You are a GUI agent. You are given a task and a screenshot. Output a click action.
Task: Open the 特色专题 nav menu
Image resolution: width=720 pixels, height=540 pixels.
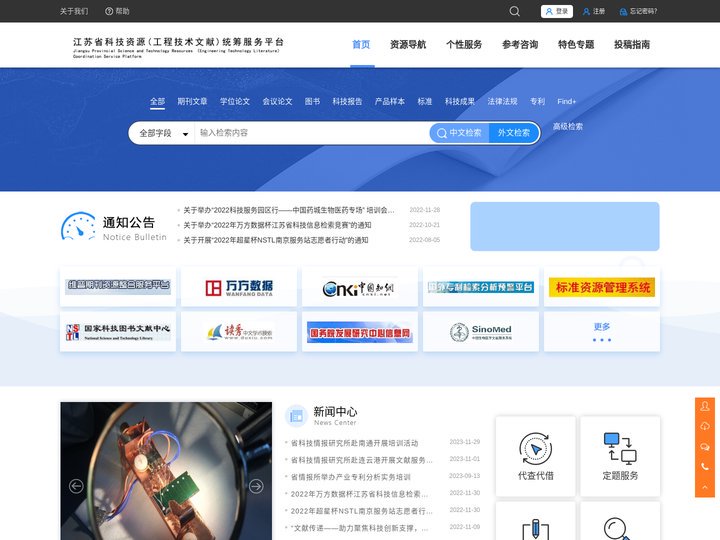point(576,45)
